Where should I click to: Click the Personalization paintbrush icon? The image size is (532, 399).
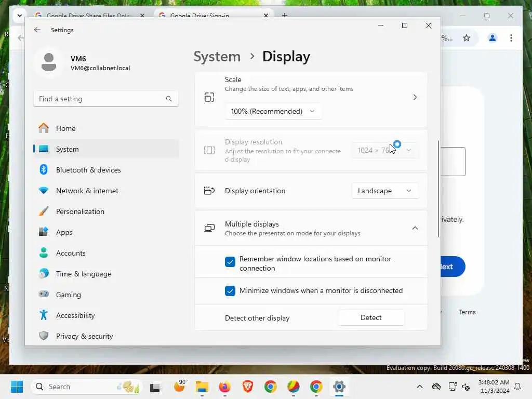click(44, 211)
